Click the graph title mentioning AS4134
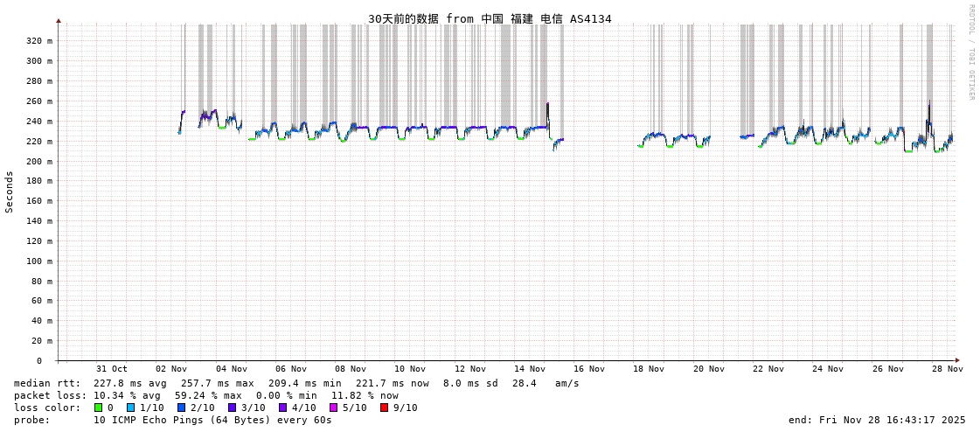 489,18
